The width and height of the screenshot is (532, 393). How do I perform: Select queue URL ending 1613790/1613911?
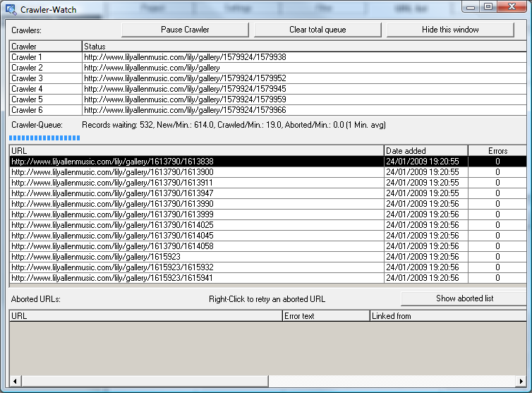tap(268, 183)
